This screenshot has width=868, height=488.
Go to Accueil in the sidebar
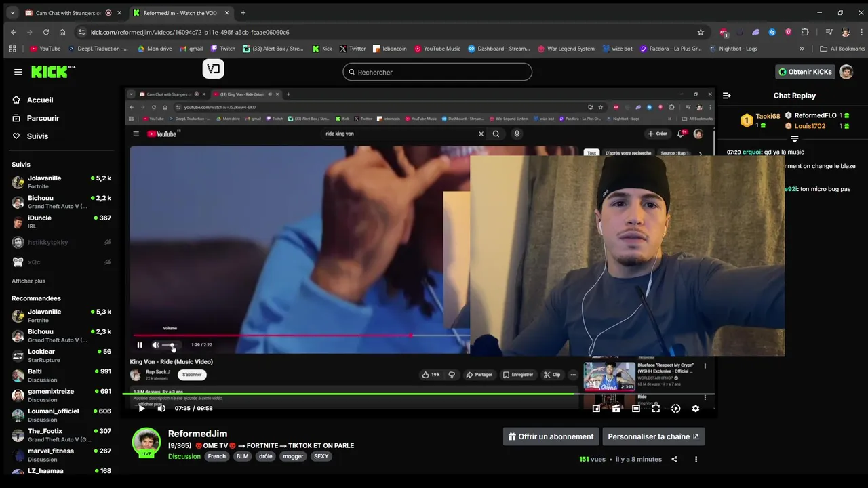coord(33,100)
